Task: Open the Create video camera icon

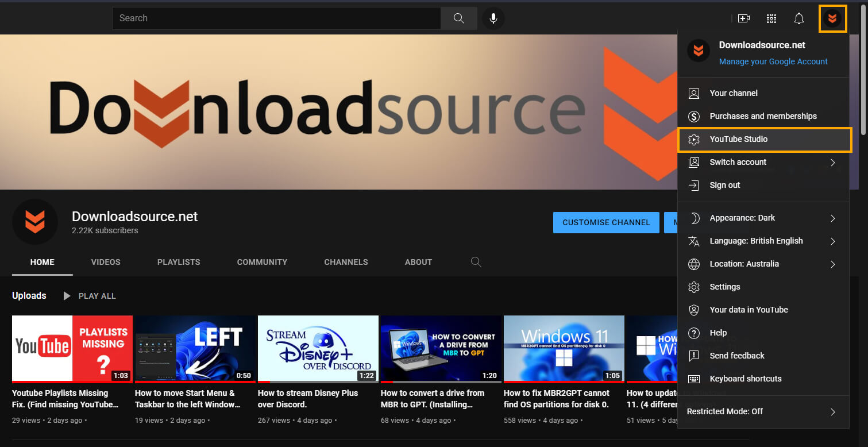Action: click(x=744, y=18)
